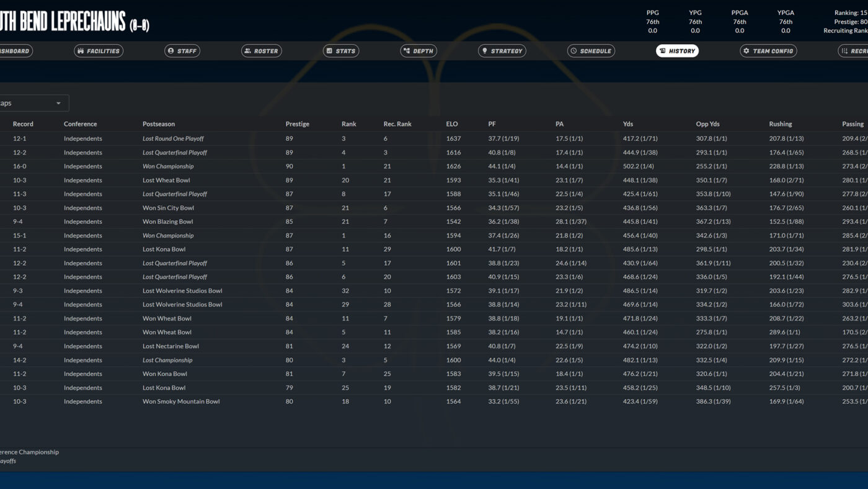Click the Prestige column header
The image size is (868, 489).
[298, 124]
